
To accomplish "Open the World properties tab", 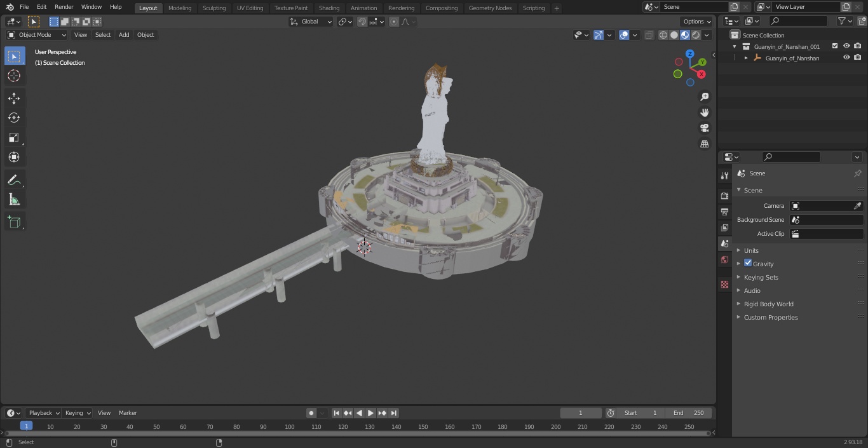I will click(x=724, y=259).
